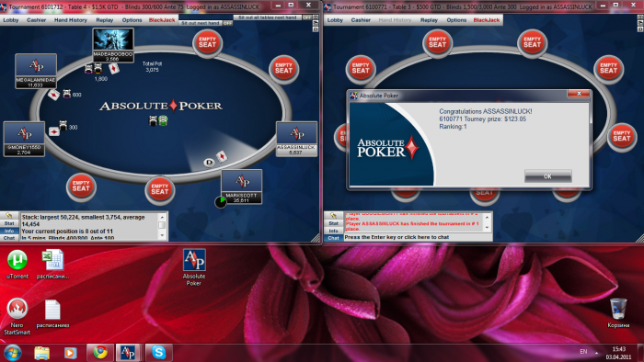Click the center pot chips on Table 4
The width and height of the screenshot is (644, 362).
coord(158,120)
